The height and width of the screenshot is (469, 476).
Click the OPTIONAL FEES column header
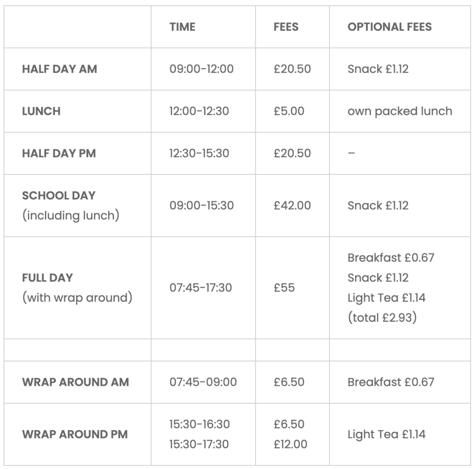[x=390, y=26]
